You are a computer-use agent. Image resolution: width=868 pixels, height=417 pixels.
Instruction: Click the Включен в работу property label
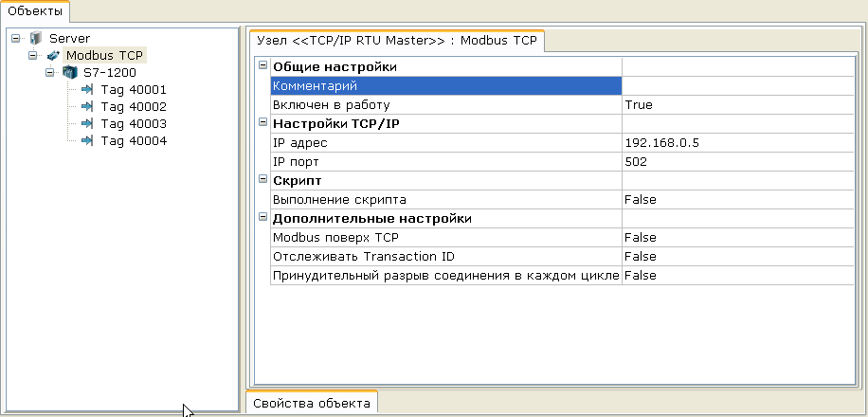click(x=331, y=104)
